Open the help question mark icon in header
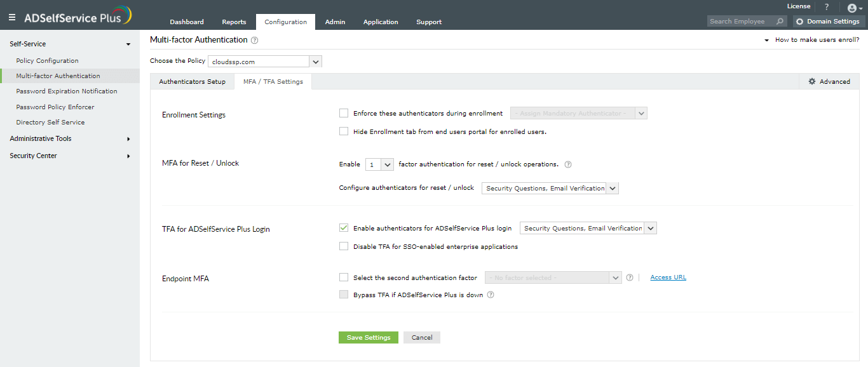This screenshot has width=868, height=367. 827,7
